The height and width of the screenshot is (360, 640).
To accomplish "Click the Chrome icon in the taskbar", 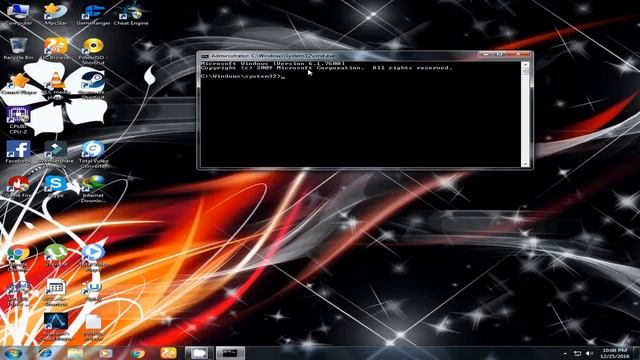I will click(137, 353).
